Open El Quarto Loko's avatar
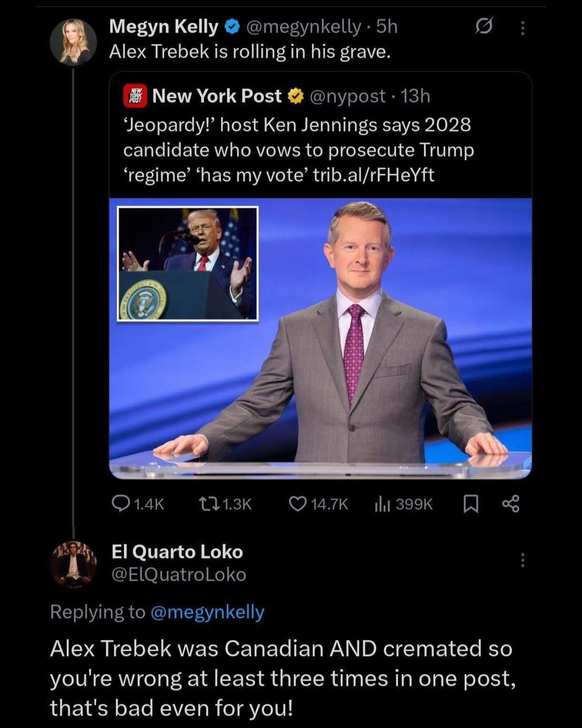The image size is (582, 728). pyautogui.click(x=74, y=563)
